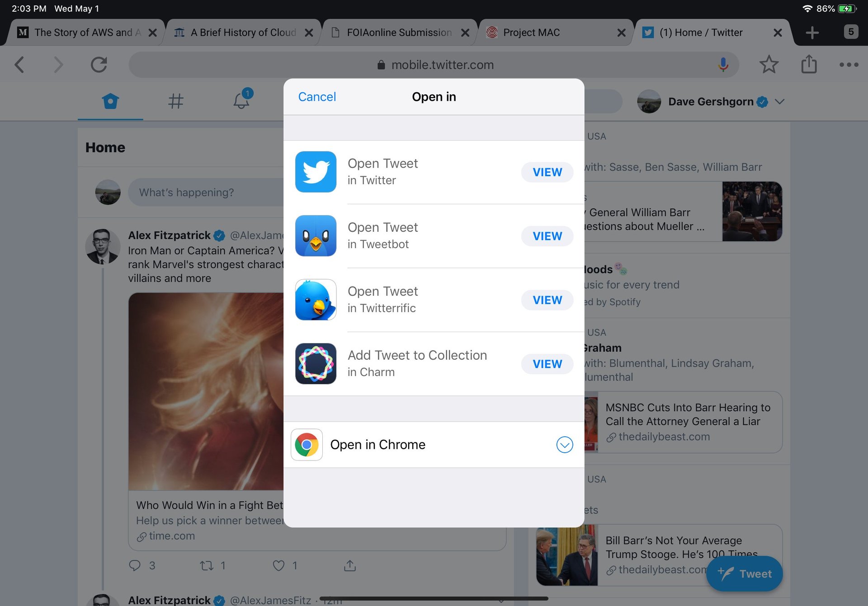This screenshot has width=868, height=606.
Task: Tap the Tweetbot app icon
Action: 316,236
